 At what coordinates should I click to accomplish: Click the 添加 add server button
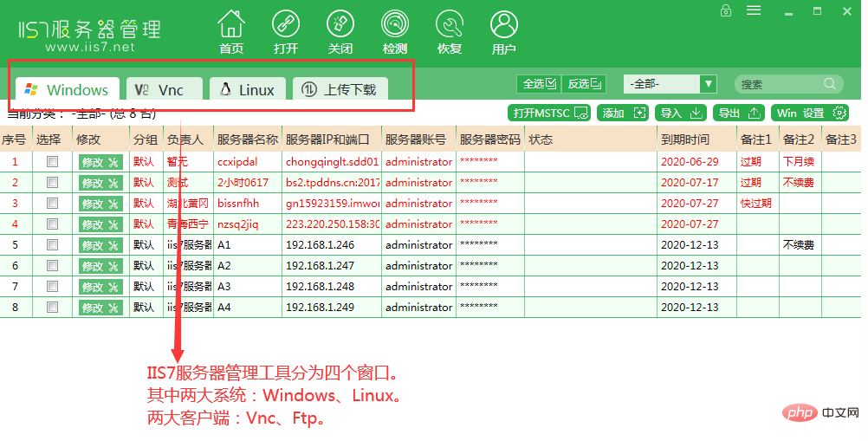click(x=623, y=113)
